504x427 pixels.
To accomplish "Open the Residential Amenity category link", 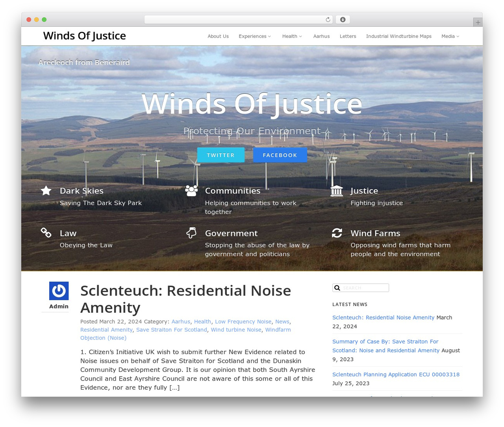I will pyautogui.click(x=106, y=330).
